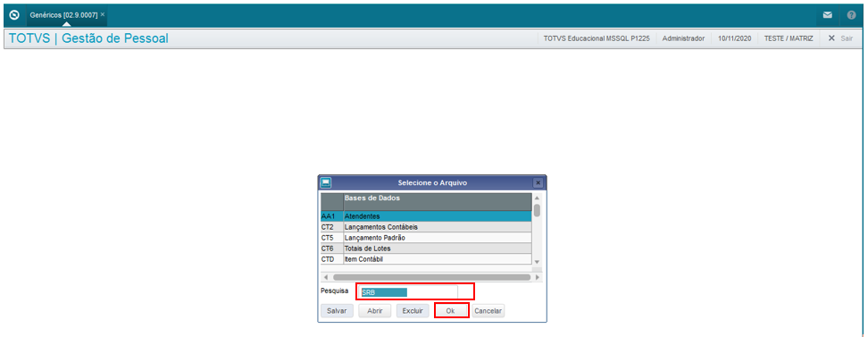The width and height of the screenshot is (868, 337).
Task: Select the Lançamentos Contábeis row
Action: point(426,227)
